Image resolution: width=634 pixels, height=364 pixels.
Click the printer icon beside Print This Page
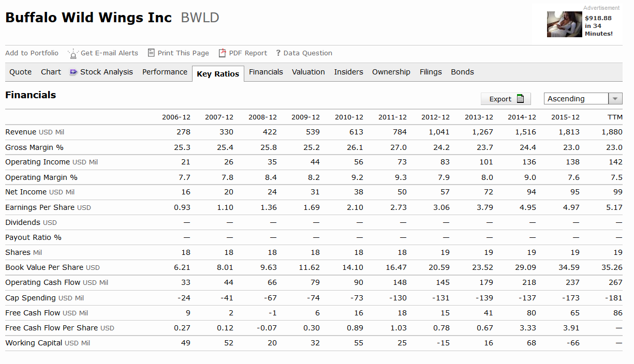pyautogui.click(x=151, y=53)
